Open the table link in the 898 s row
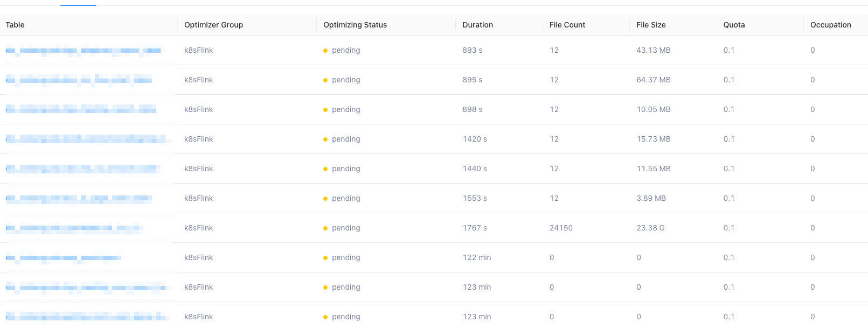 click(81, 110)
